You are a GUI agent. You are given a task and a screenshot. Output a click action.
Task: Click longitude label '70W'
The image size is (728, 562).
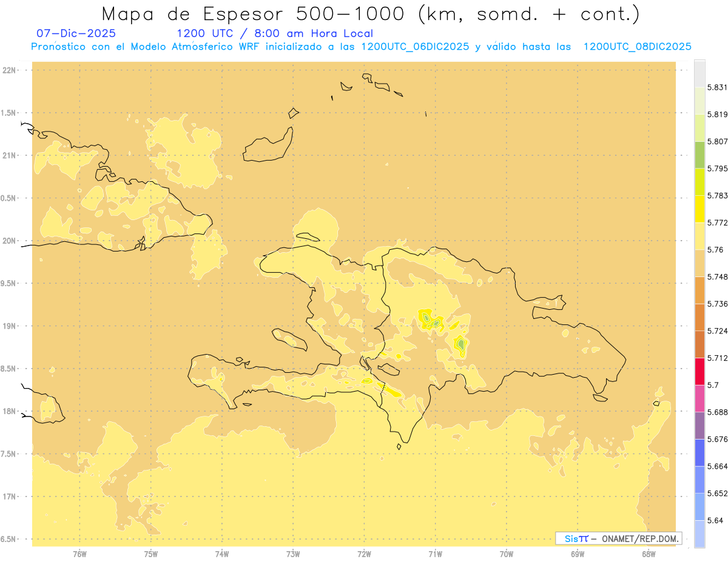coord(507,554)
